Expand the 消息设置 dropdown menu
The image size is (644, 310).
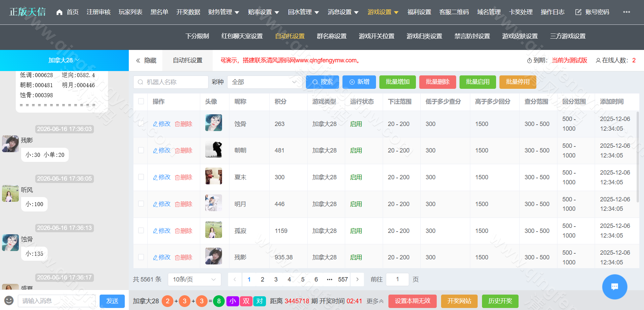[x=343, y=12]
